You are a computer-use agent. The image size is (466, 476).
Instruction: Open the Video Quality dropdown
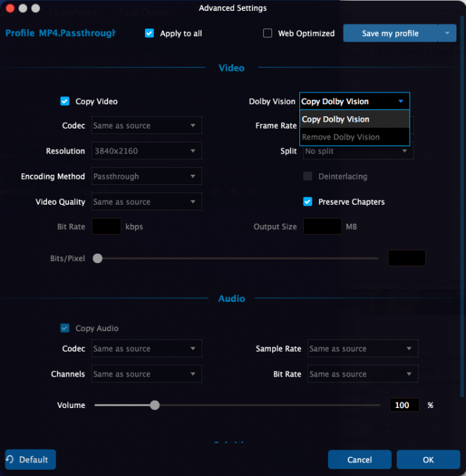[x=146, y=201]
